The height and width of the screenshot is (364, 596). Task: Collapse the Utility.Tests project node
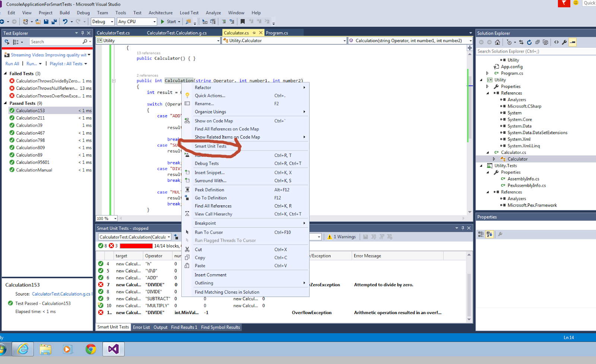481,166
